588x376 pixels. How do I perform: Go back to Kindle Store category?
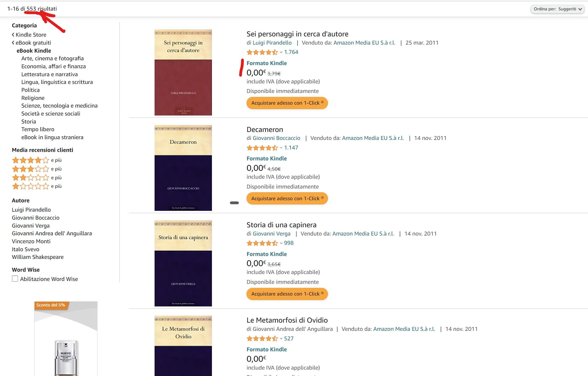[31, 35]
